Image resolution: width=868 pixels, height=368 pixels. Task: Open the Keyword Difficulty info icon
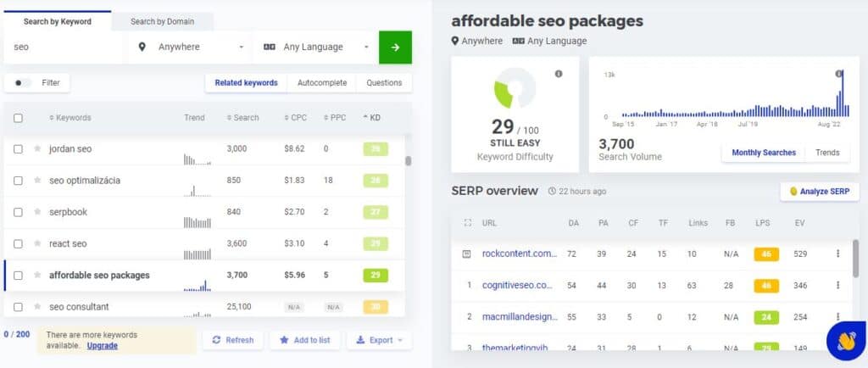559,74
